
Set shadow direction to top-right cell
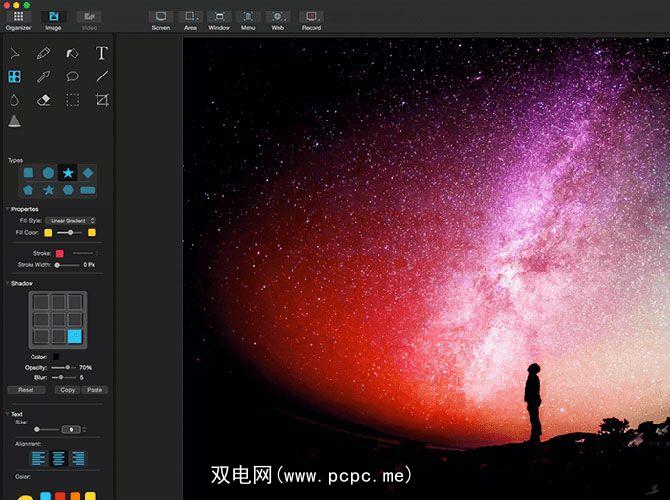75,302
